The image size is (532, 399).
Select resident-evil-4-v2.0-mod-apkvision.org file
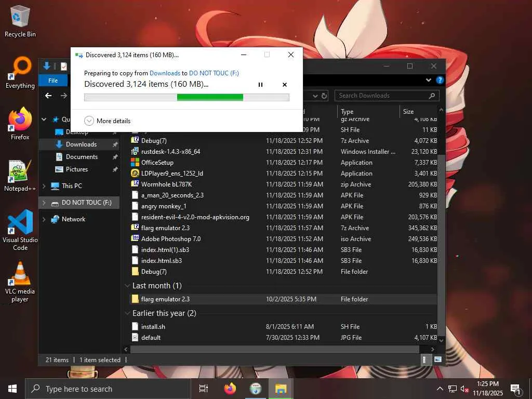pyautogui.click(x=284, y=217)
